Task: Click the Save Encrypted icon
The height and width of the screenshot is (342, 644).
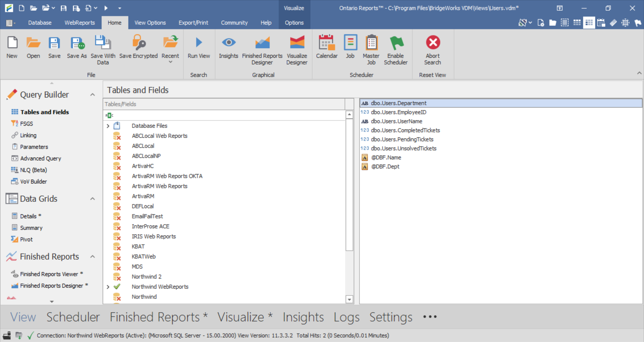Action: (x=139, y=47)
